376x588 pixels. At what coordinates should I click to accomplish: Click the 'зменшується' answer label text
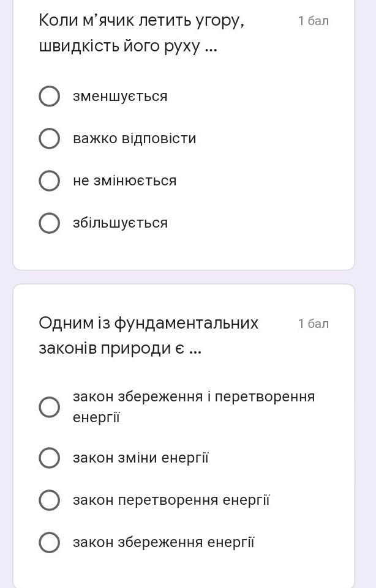coord(120,96)
